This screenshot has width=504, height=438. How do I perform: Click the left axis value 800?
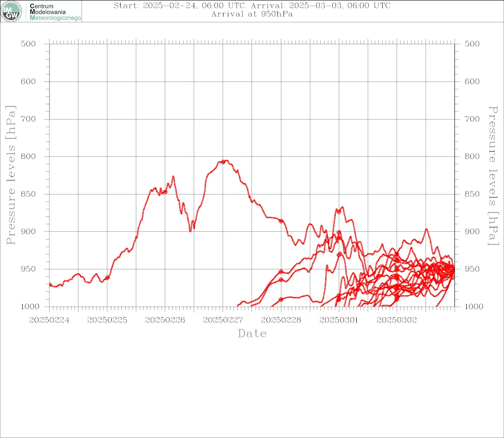(x=28, y=156)
